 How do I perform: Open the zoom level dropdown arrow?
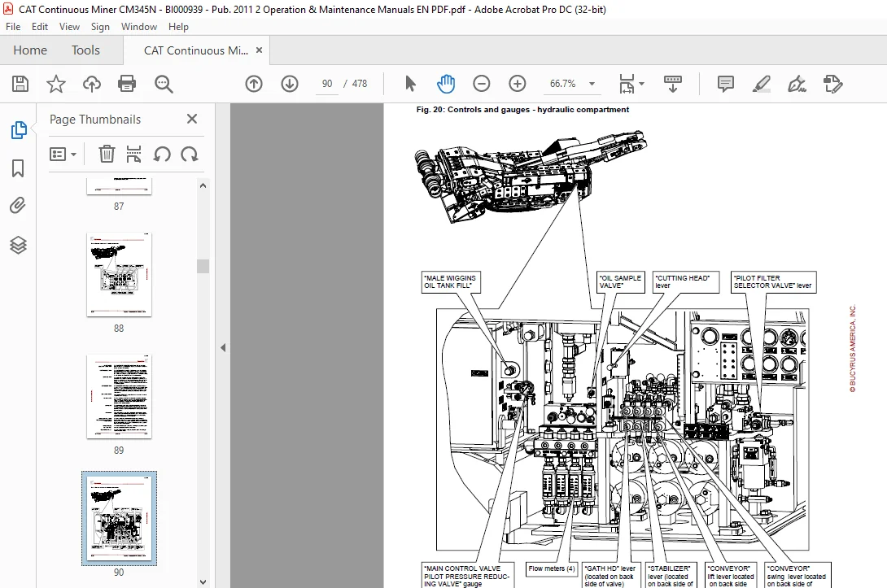pyautogui.click(x=592, y=84)
